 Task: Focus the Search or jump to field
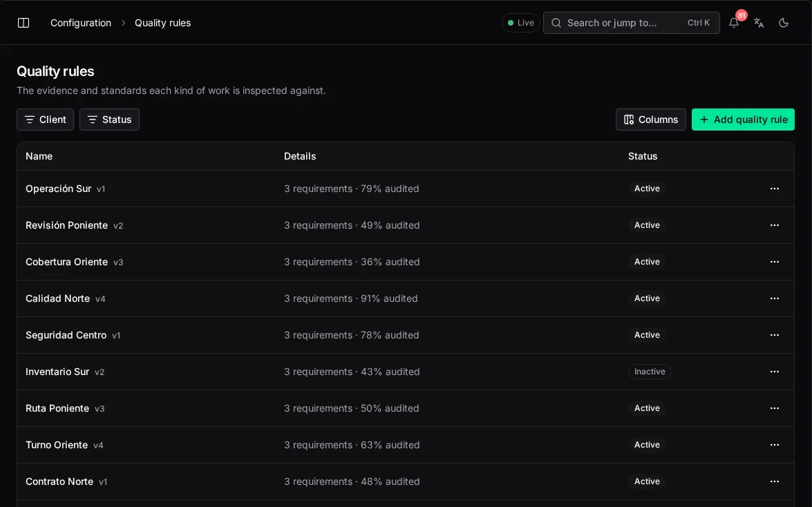coord(631,23)
